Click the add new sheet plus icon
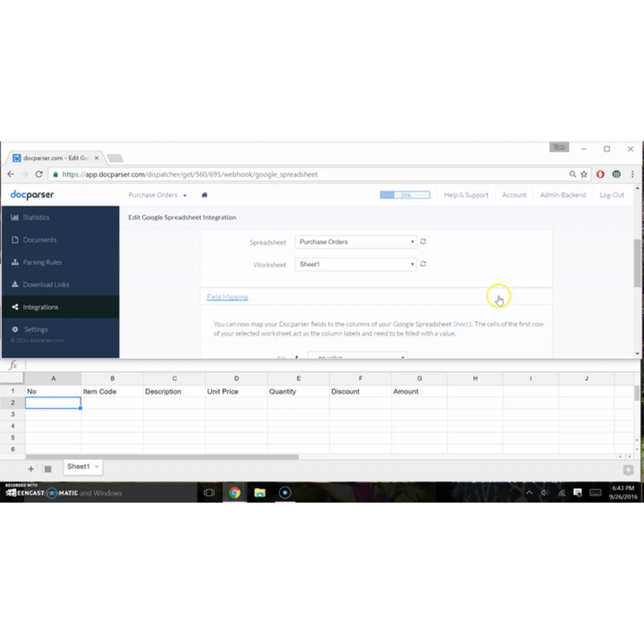644x644 pixels. [x=31, y=468]
